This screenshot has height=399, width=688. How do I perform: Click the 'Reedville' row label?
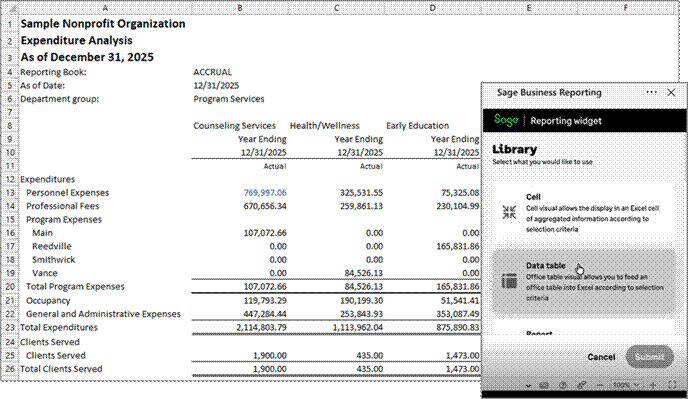click(52, 246)
